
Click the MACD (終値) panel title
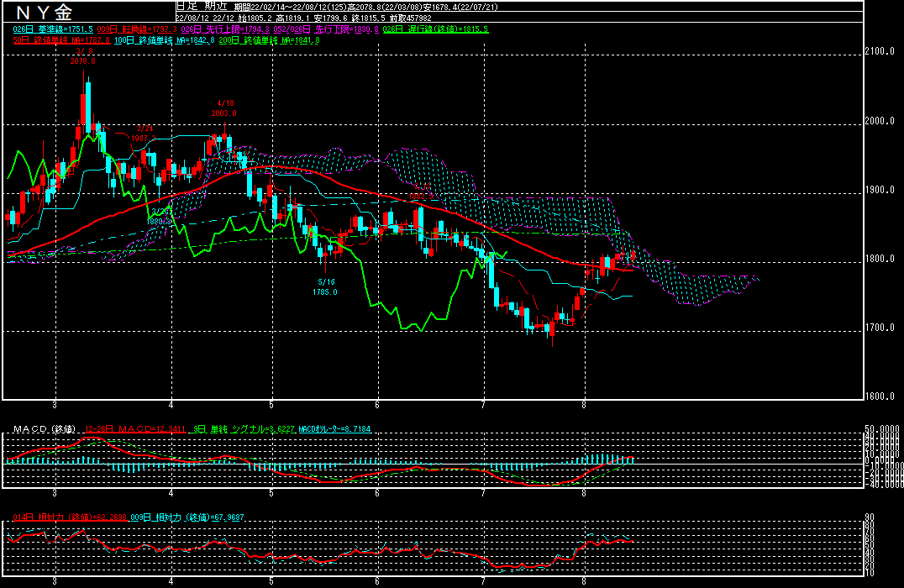click(45, 429)
